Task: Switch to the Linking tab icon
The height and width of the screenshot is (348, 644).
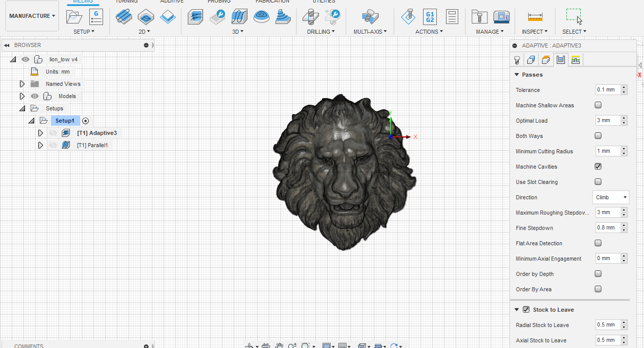Action: pos(576,60)
